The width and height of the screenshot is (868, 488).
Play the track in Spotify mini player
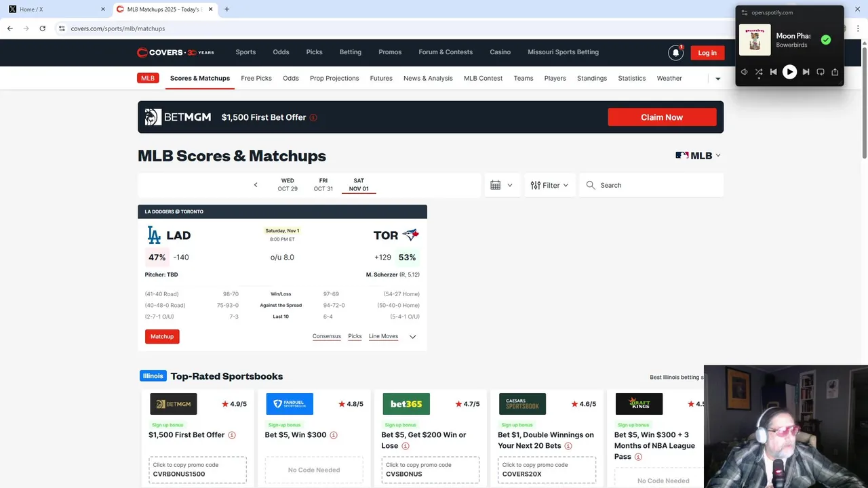tap(789, 72)
